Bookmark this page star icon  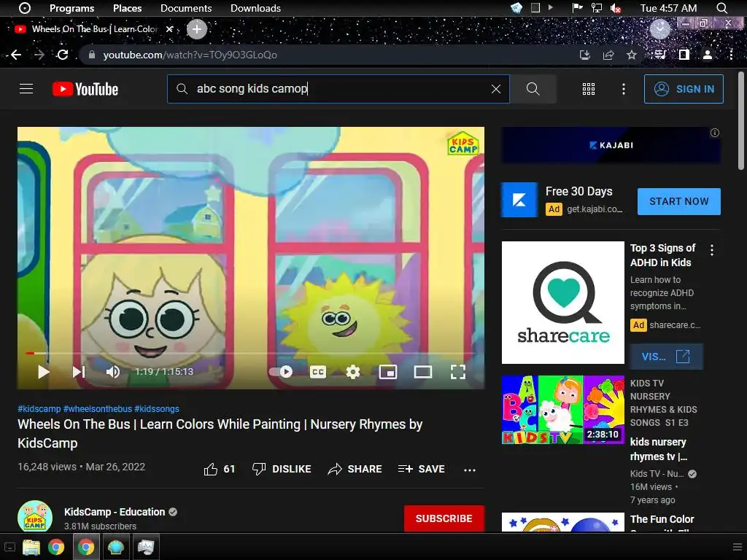[x=632, y=55]
